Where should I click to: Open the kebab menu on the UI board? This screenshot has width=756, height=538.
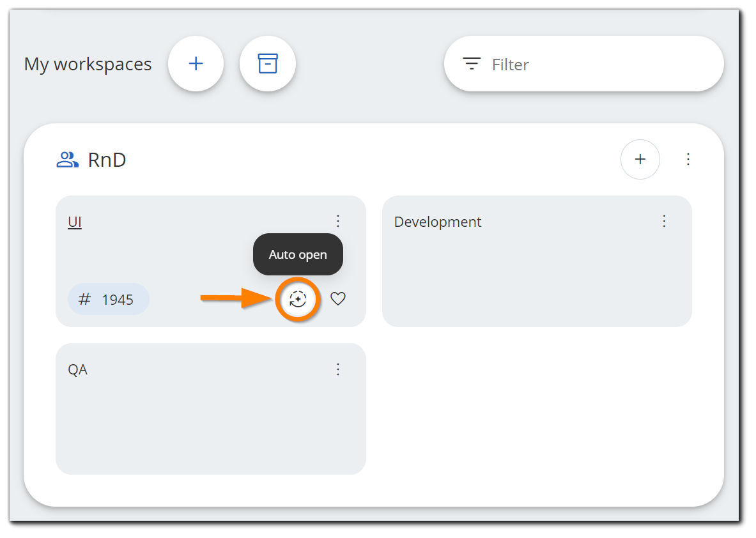(338, 221)
